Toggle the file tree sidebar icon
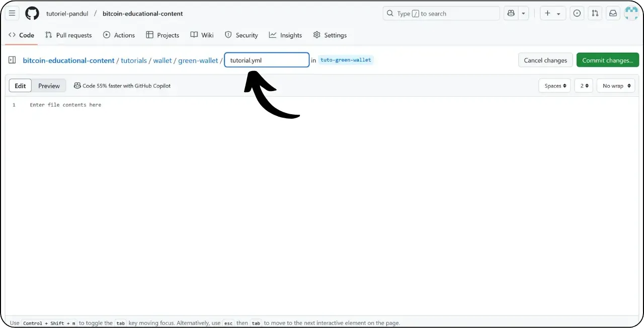 click(12, 59)
